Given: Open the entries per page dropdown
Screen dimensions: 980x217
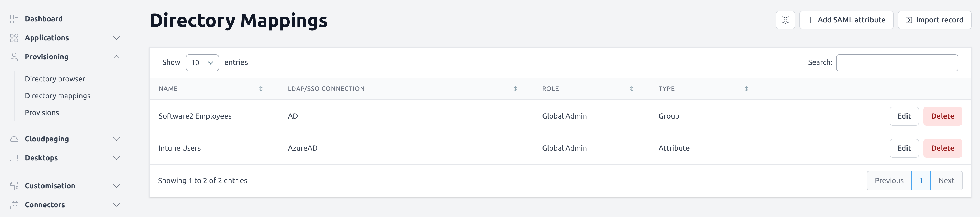Looking at the screenshot, I should coord(202,63).
